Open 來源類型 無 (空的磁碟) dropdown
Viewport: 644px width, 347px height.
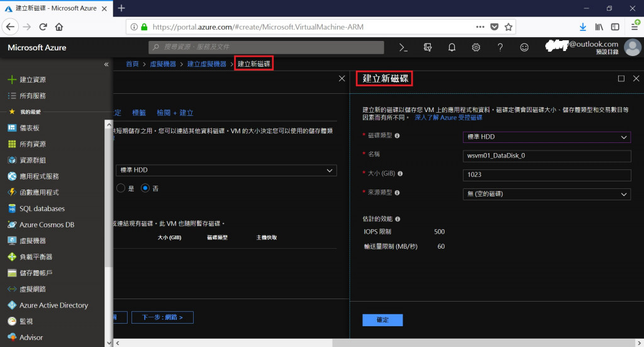(x=547, y=194)
